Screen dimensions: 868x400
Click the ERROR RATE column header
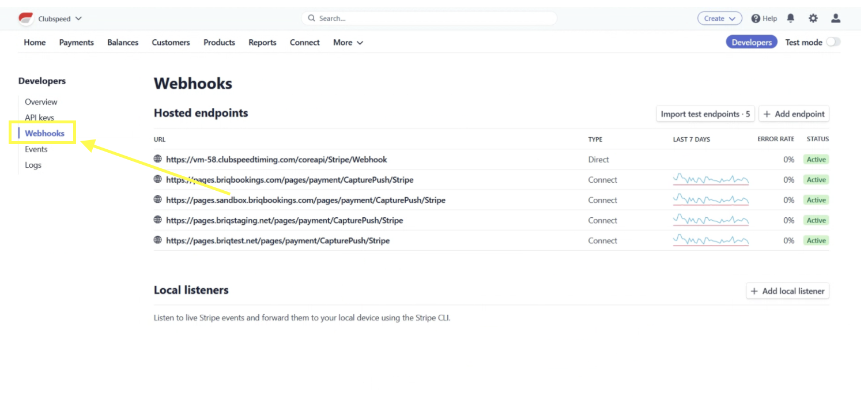(776, 139)
